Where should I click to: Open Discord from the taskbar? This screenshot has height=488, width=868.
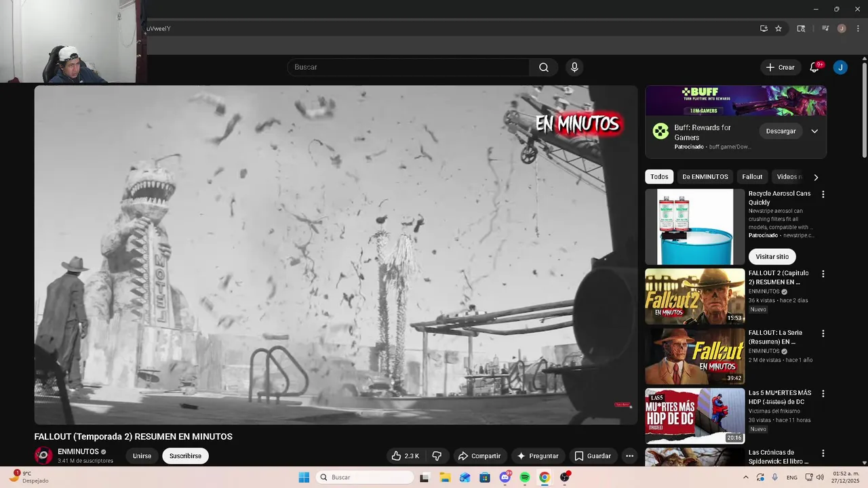pyautogui.click(x=505, y=477)
